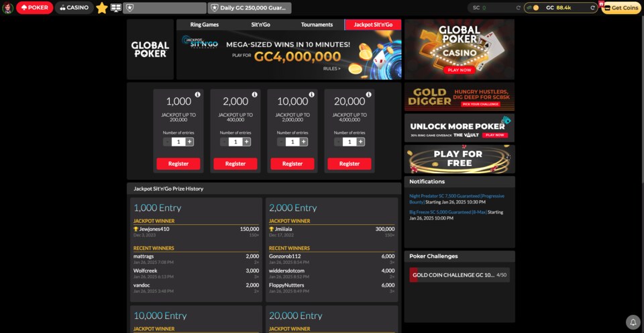This screenshot has height=333, width=644.
Task: Decrease entries for the 20,000 jackpot
Action: (338, 142)
